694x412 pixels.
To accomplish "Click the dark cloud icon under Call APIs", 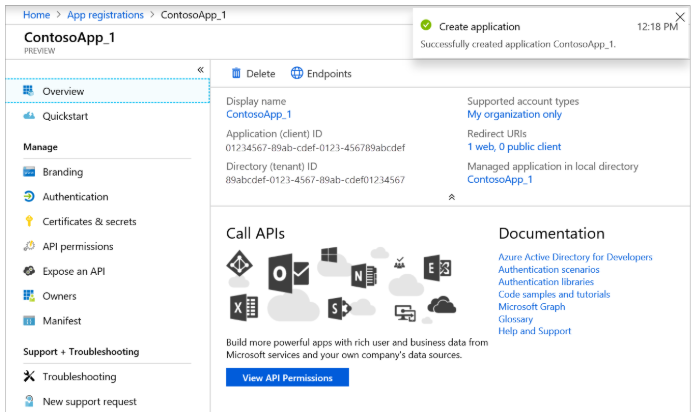I will click(x=441, y=305).
